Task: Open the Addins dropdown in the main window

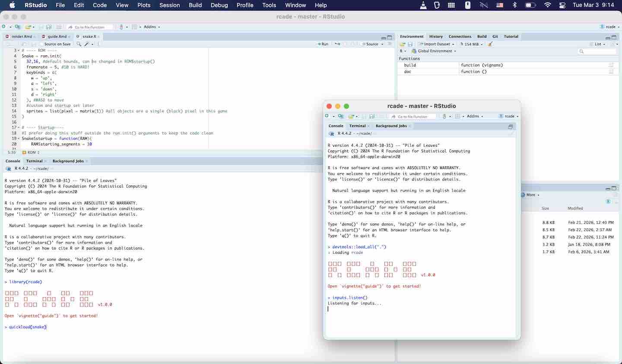Action: coord(152,27)
